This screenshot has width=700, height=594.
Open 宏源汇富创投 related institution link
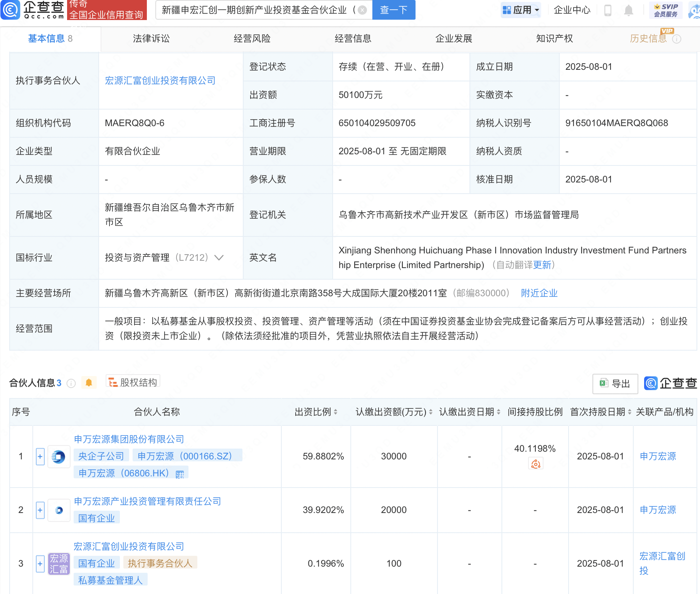[x=662, y=564]
